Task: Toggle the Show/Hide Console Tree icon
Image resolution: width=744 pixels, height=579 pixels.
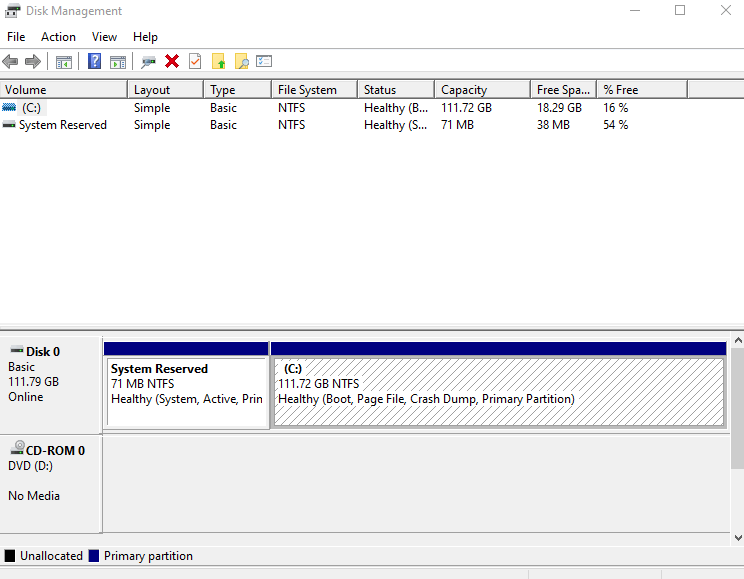Action: [64, 62]
